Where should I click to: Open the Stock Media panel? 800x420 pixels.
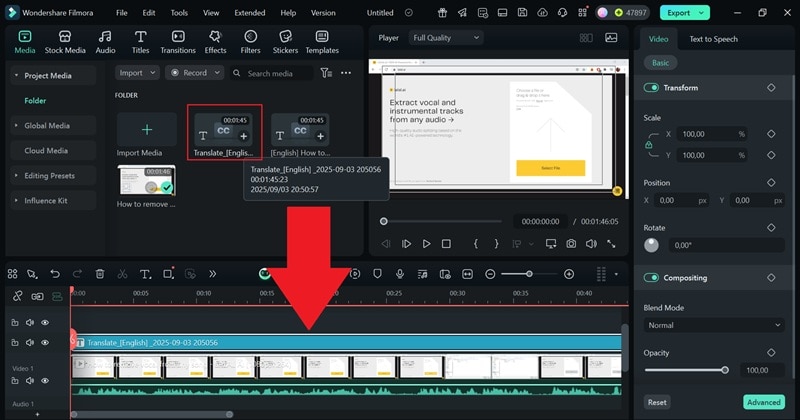(x=65, y=42)
